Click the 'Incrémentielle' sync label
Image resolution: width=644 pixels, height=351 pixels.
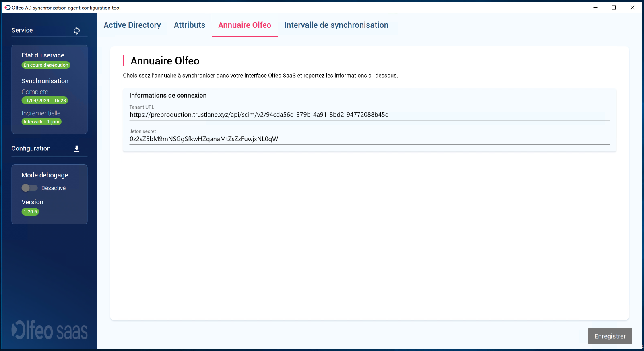41,113
